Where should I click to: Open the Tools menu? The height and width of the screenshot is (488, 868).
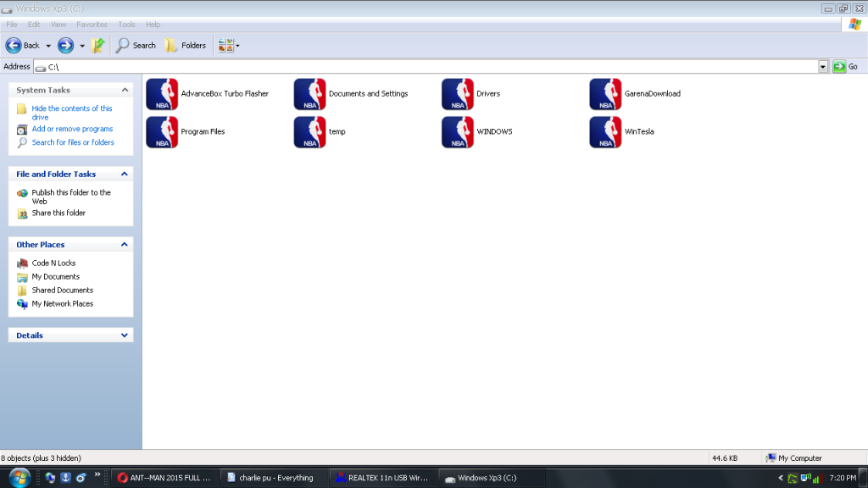pos(126,25)
